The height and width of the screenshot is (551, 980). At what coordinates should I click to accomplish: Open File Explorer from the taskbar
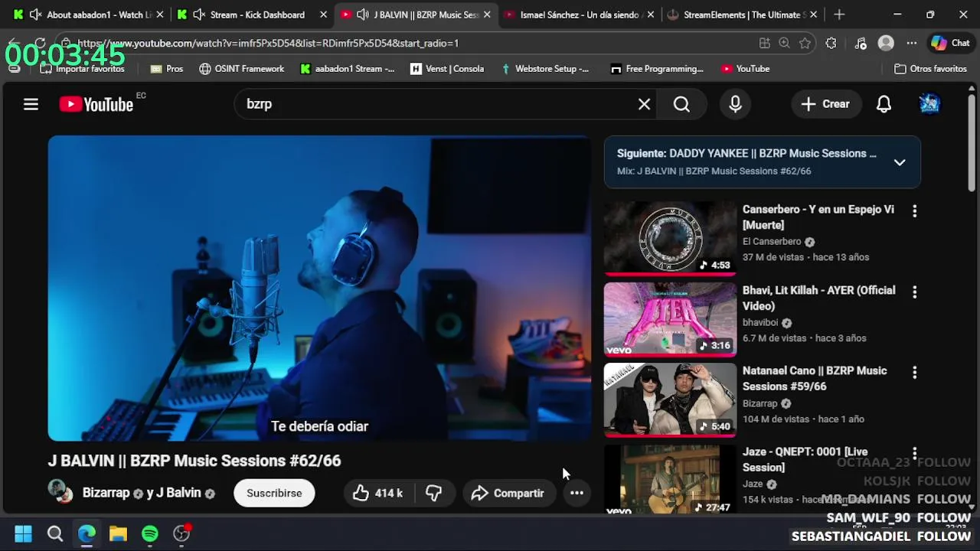click(x=118, y=533)
